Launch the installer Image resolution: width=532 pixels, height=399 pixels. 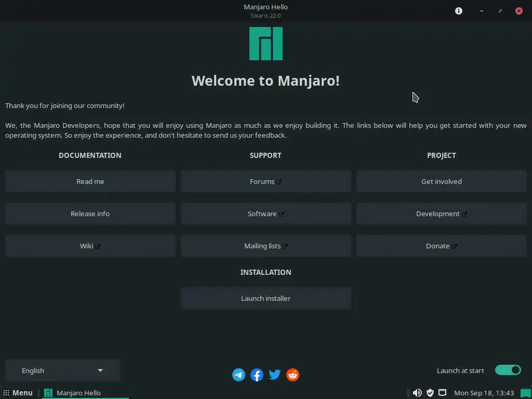tap(266, 298)
